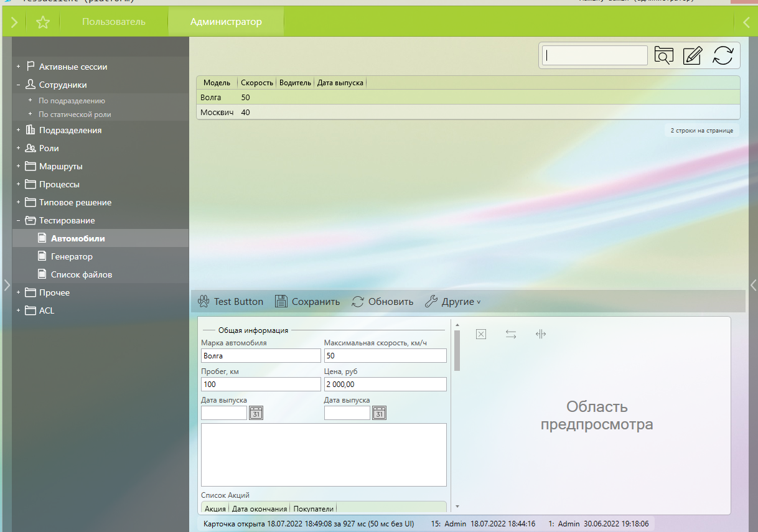Click the building icon beside Подразделения
Image resolution: width=758 pixels, height=532 pixels.
[30, 130]
